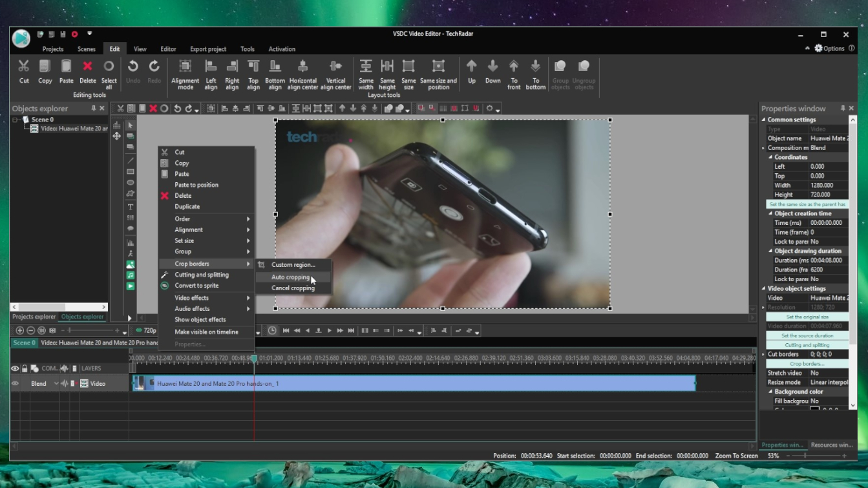Click the Horizontal align center icon
Viewport: 868px width, 488px height.
click(302, 67)
